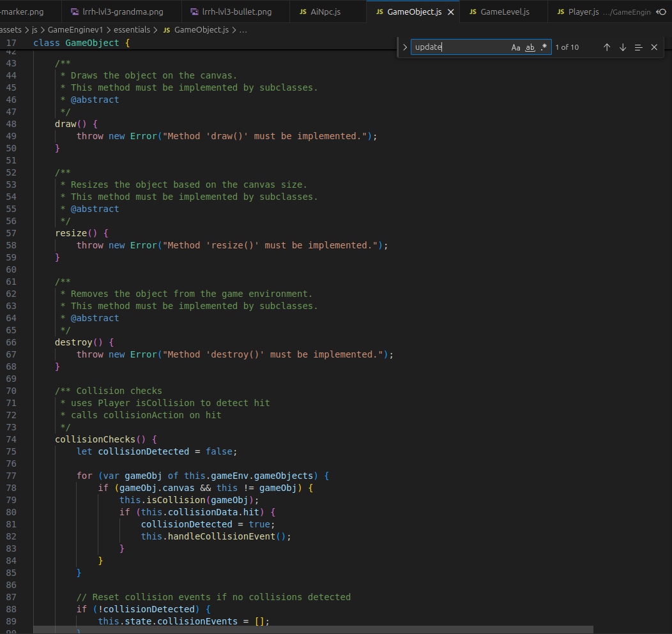Click line number 57
This screenshot has width=672, height=634.
11,233
